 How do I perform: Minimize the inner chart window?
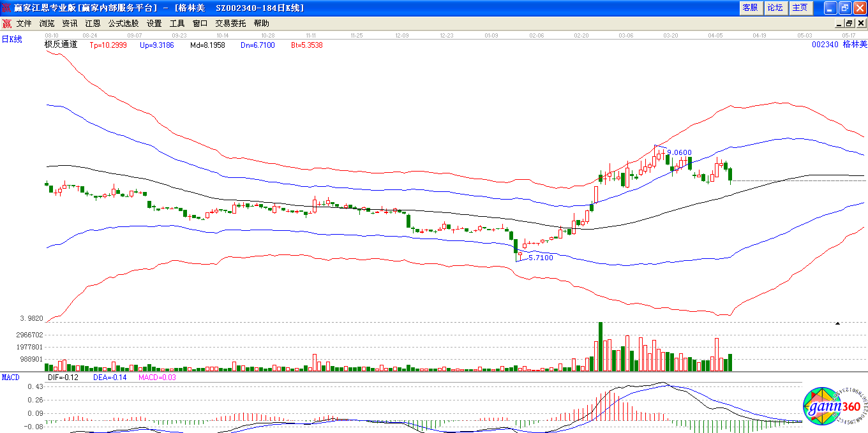tap(840, 24)
